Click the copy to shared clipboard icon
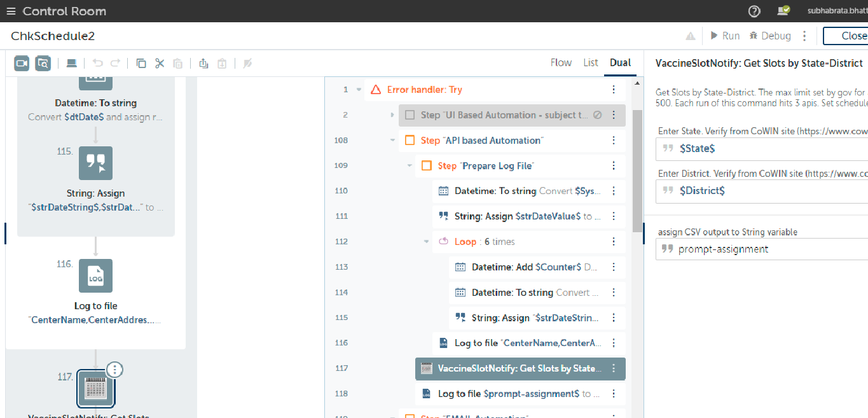Screen dimensions: 868x418 (x=203, y=63)
